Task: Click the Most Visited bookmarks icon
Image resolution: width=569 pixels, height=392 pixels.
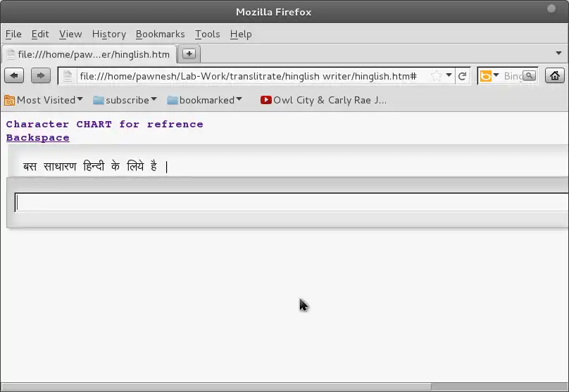Action: pos(9,100)
